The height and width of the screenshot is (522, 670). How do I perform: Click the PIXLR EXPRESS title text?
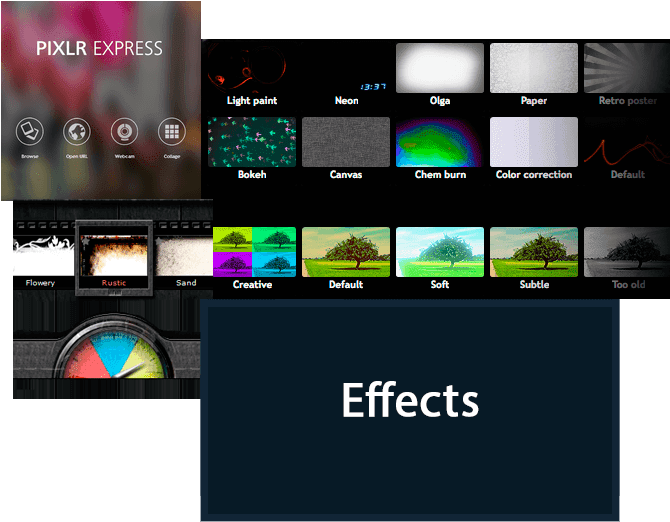99,48
